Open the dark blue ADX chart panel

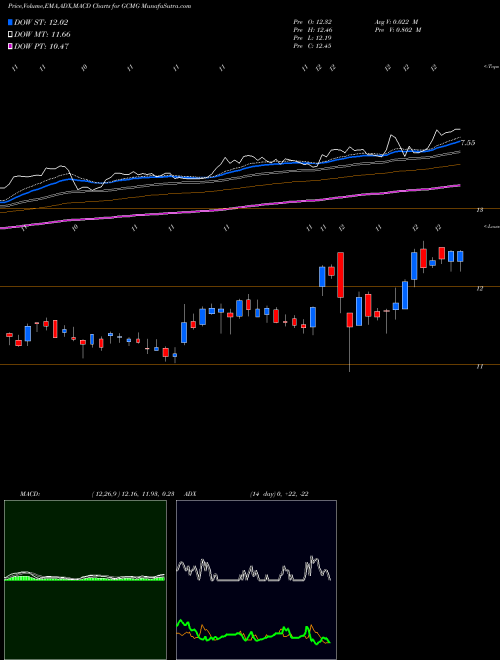coord(256,580)
